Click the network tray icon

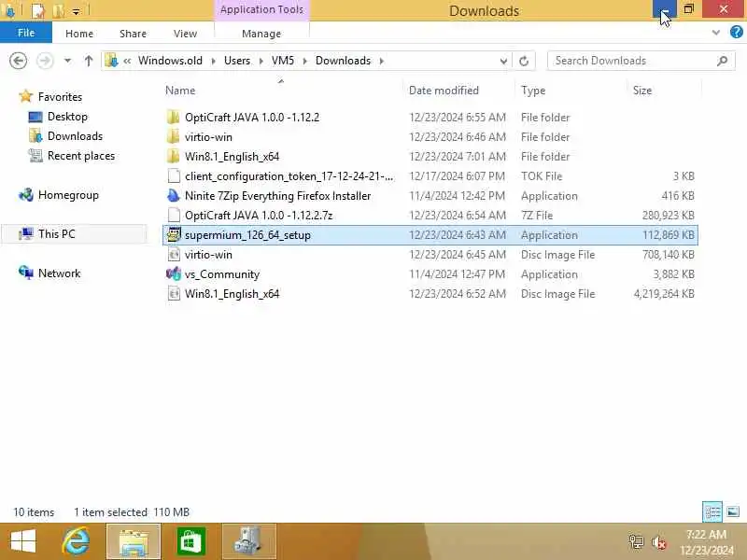(x=636, y=542)
